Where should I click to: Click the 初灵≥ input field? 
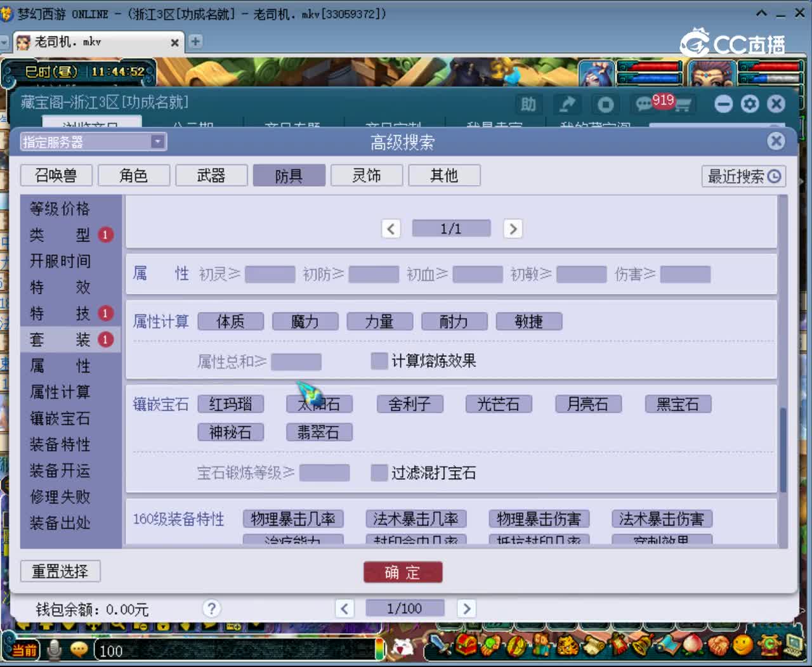[x=270, y=274]
